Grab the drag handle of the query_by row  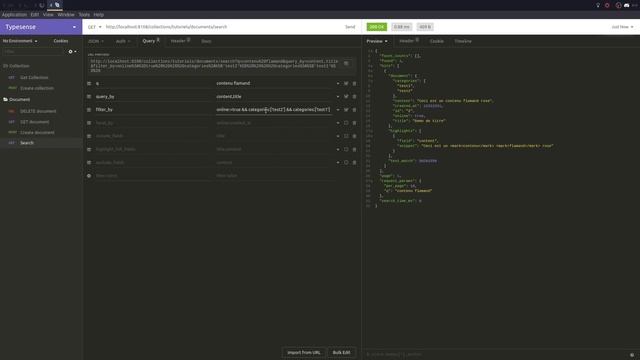click(89, 97)
